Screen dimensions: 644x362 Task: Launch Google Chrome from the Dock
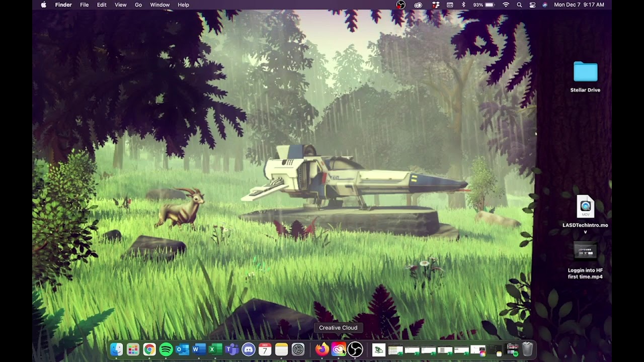coord(149,349)
